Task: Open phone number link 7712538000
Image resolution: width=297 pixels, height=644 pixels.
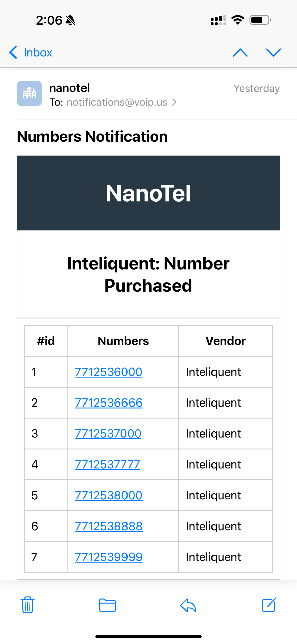Action: click(x=109, y=495)
